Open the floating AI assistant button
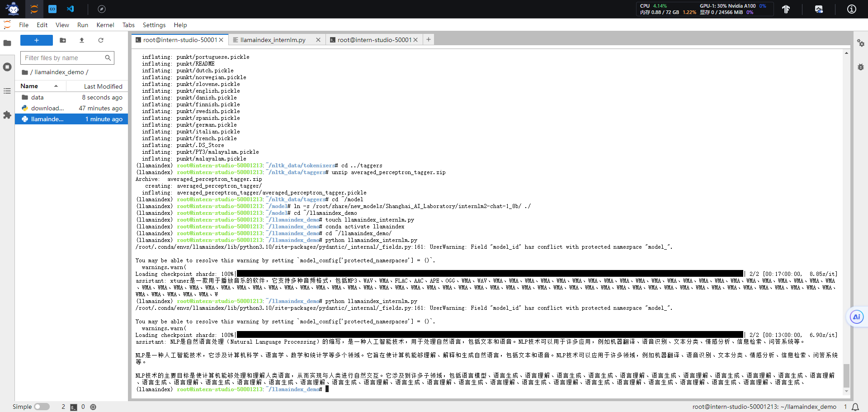868x412 pixels. click(x=856, y=317)
